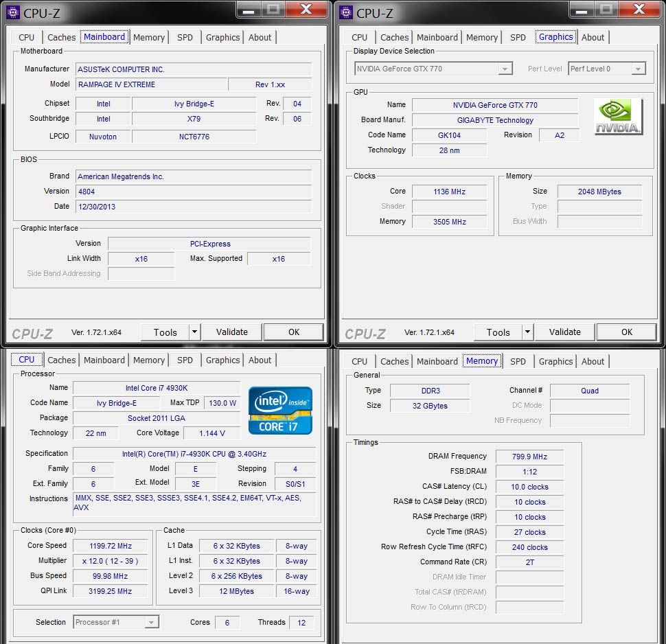Open the Caches tab in the Mainboard window
The width and height of the screenshot is (666, 644).
[62, 37]
